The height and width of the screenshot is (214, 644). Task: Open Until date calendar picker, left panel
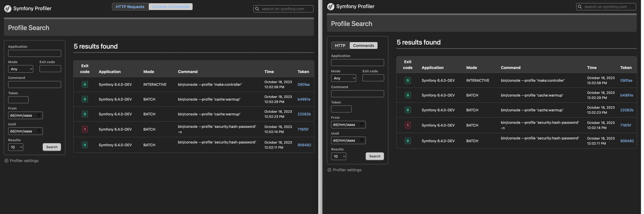click(39, 131)
